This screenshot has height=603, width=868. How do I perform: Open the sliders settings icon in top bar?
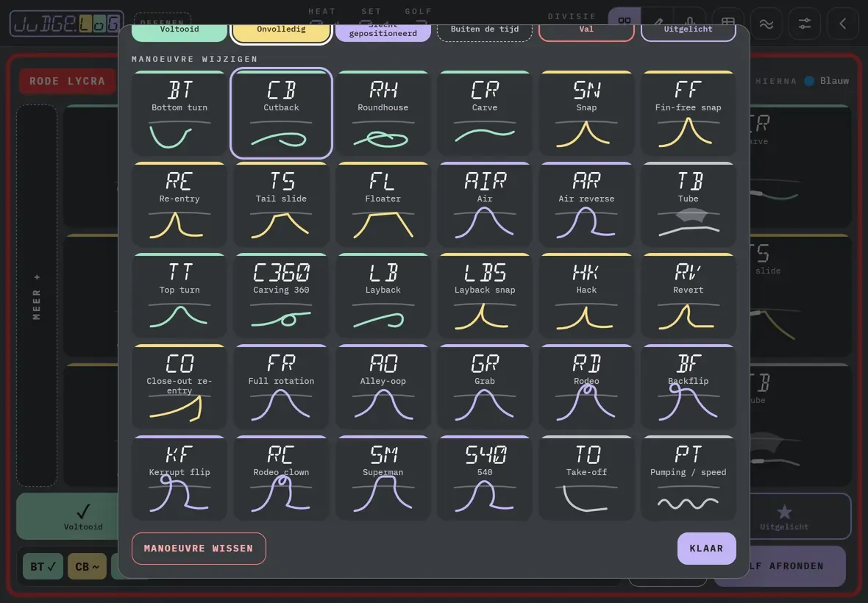point(804,24)
